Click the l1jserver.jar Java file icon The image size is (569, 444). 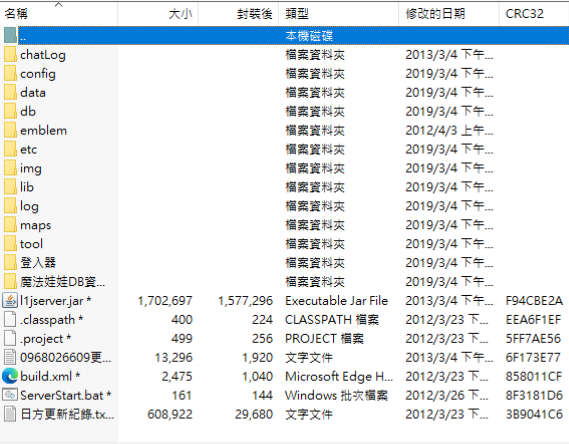pyautogui.click(x=10, y=301)
